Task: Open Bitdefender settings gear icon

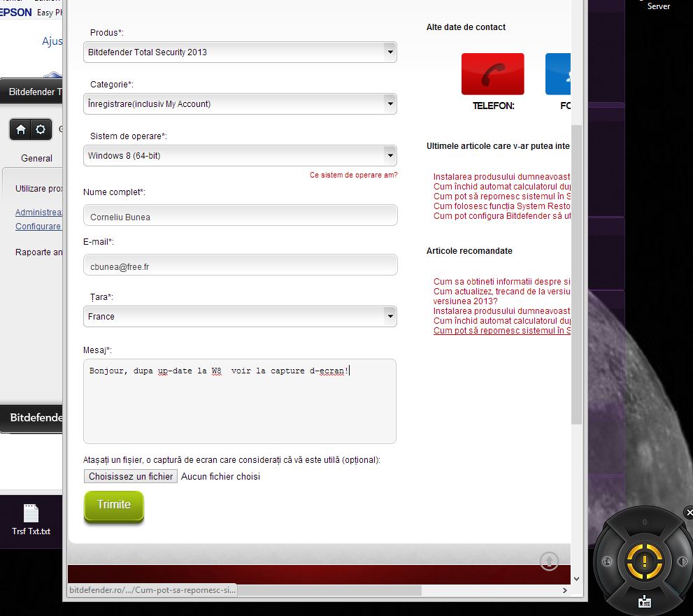Action: pyautogui.click(x=41, y=129)
